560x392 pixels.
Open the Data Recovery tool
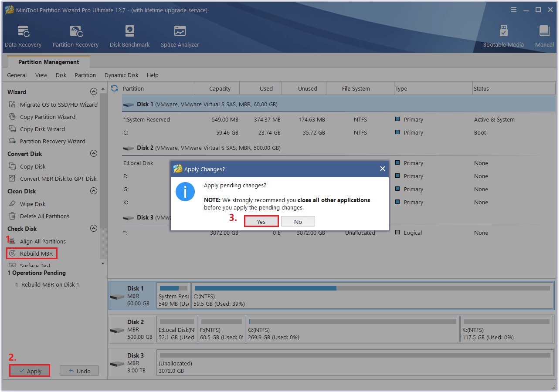(23, 37)
